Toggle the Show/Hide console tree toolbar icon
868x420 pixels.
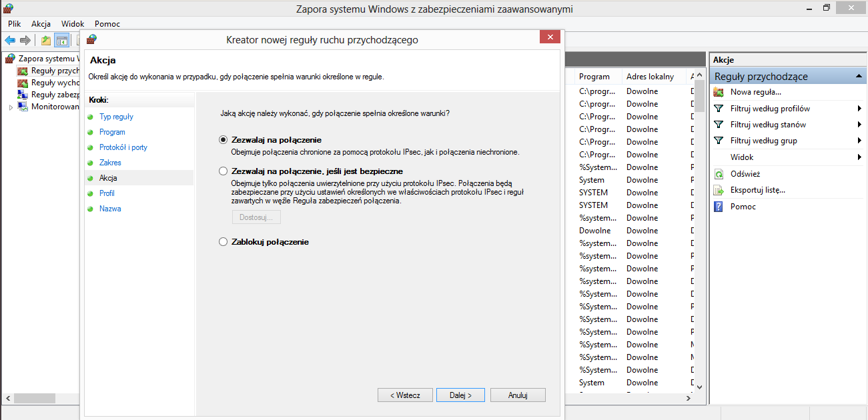point(61,41)
